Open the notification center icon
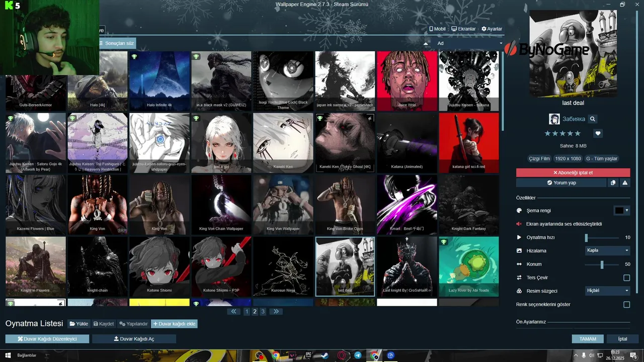Viewport: 644px width, 362px height. coord(635,355)
